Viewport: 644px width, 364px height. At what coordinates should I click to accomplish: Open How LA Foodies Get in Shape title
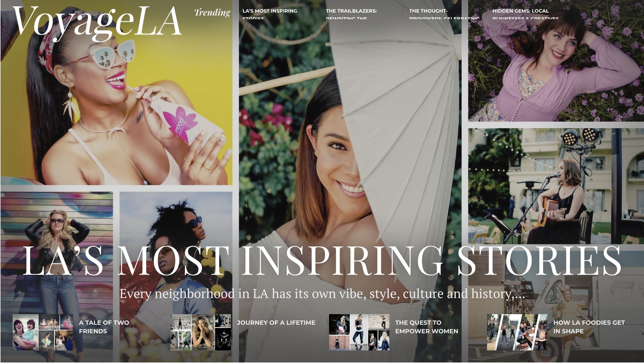click(x=589, y=327)
